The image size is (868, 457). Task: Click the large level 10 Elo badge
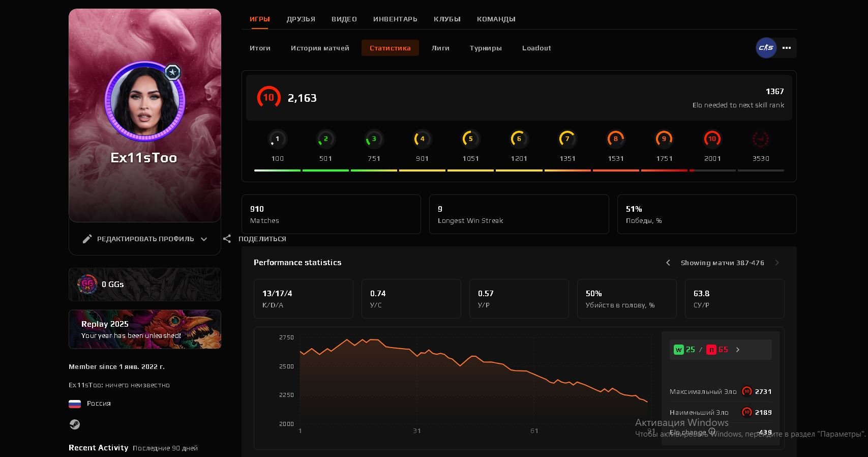(268, 97)
